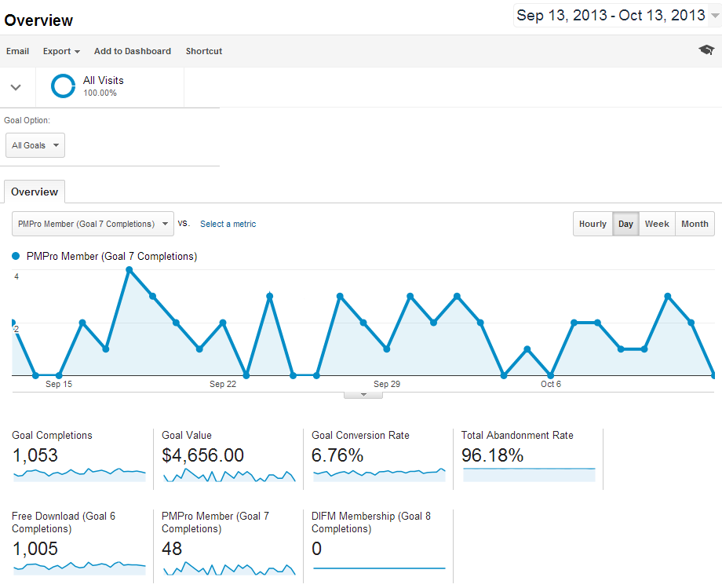Screen dimensions: 722x588
Task: Click the Select a metric link
Action: (x=228, y=224)
